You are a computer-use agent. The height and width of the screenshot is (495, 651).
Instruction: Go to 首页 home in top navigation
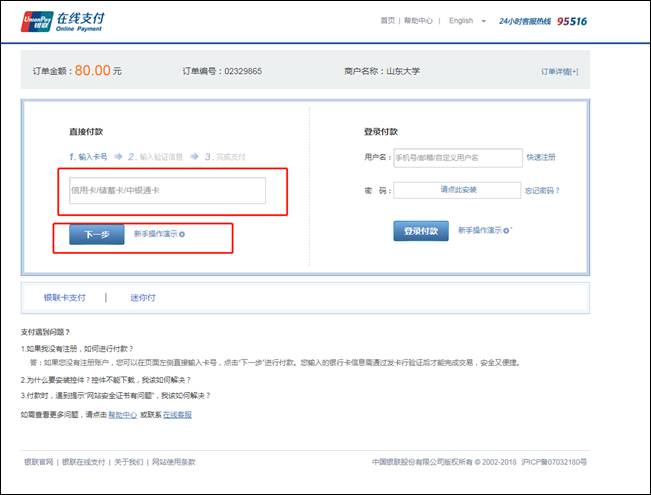pos(387,21)
